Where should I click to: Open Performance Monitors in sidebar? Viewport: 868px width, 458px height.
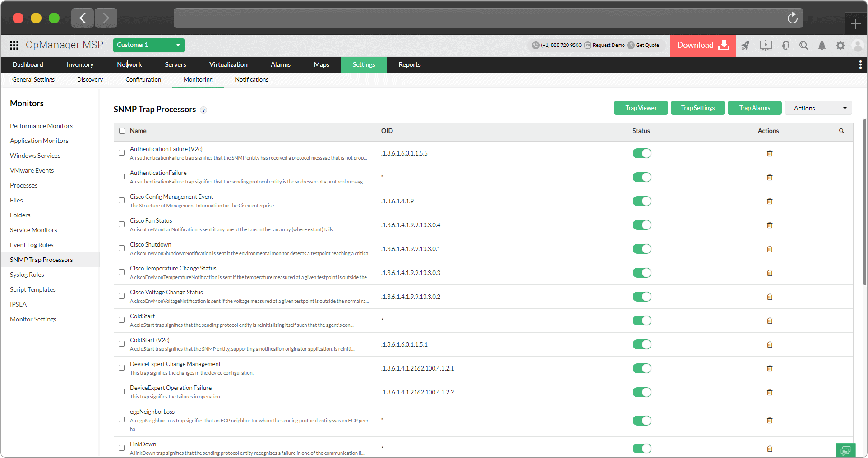pos(42,126)
